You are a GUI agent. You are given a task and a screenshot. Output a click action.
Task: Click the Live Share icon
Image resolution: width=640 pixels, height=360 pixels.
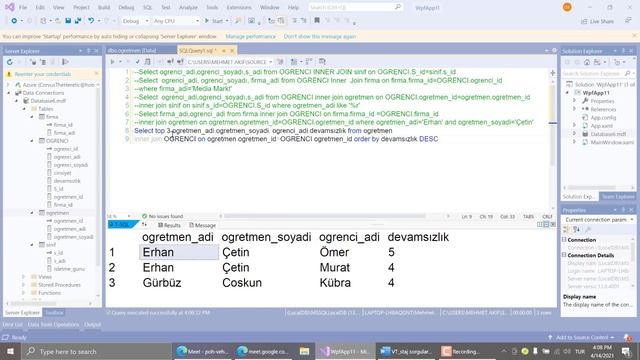584,21
